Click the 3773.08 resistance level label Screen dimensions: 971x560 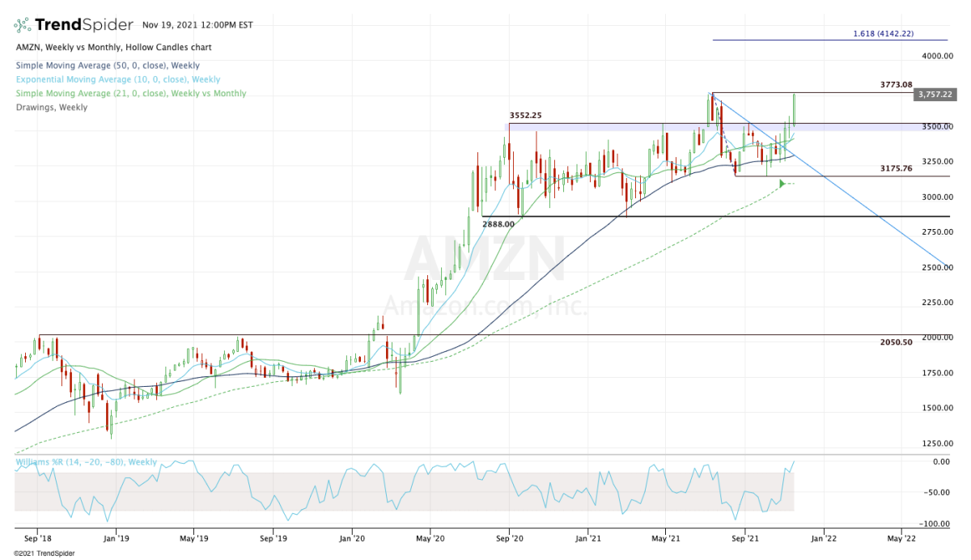(896, 85)
